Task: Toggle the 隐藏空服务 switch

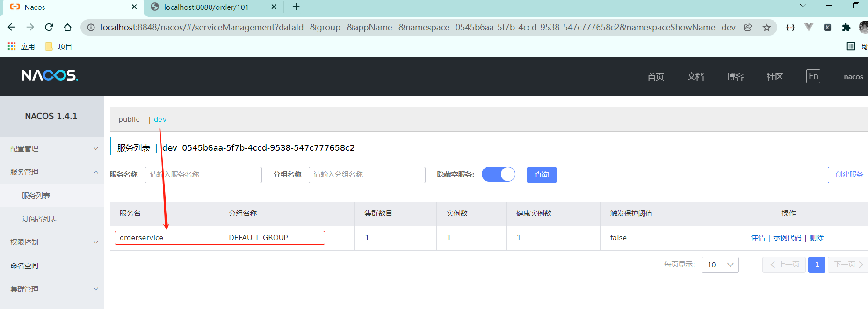Action: point(499,174)
